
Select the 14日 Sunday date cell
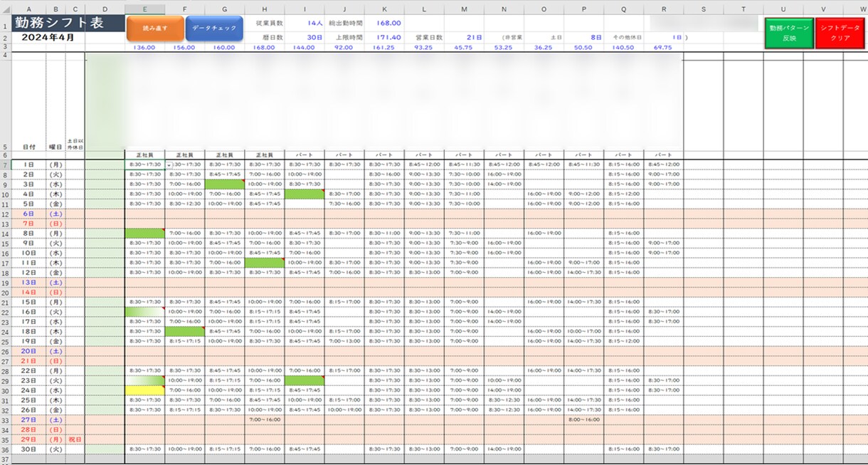pos(28,292)
